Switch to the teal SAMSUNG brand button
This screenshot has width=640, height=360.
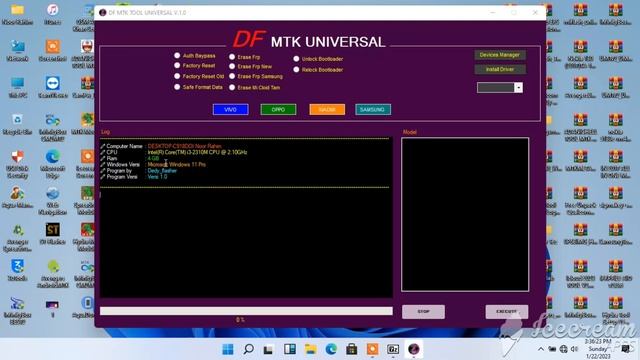coord(373,109)
